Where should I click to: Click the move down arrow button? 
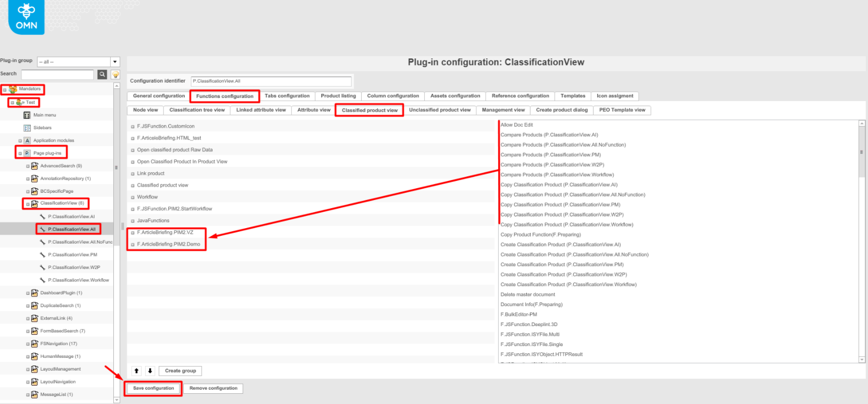pyautogui.click(x=150, y=371)
